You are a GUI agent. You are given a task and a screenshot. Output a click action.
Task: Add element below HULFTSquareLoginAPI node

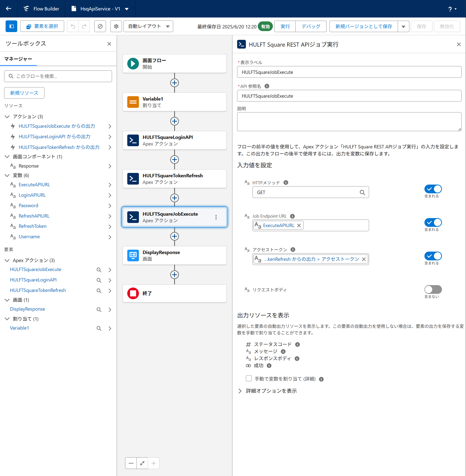(x=174, y=160)
